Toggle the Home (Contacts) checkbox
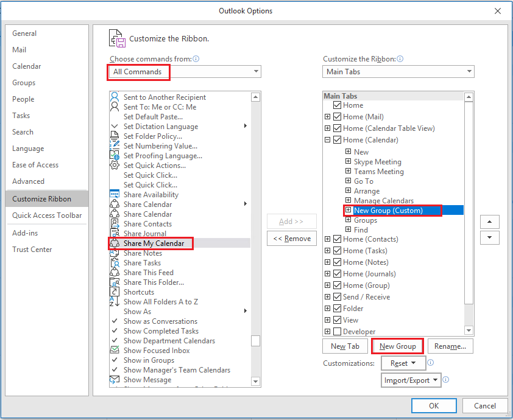Screen dimensions: 513x420 [338, 239]
